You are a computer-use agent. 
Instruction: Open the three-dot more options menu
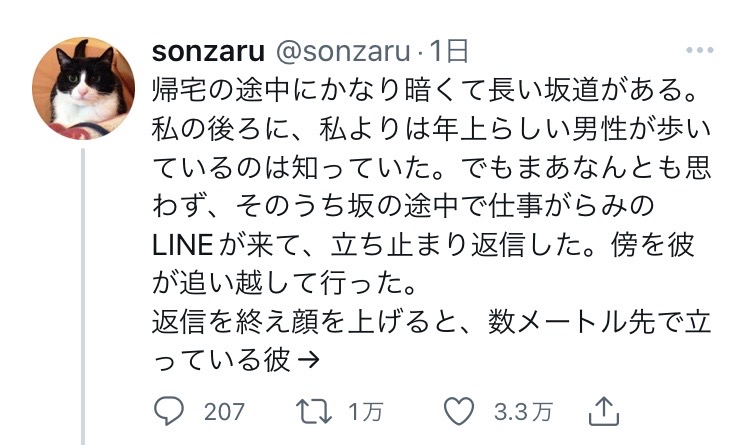[699, 50]
